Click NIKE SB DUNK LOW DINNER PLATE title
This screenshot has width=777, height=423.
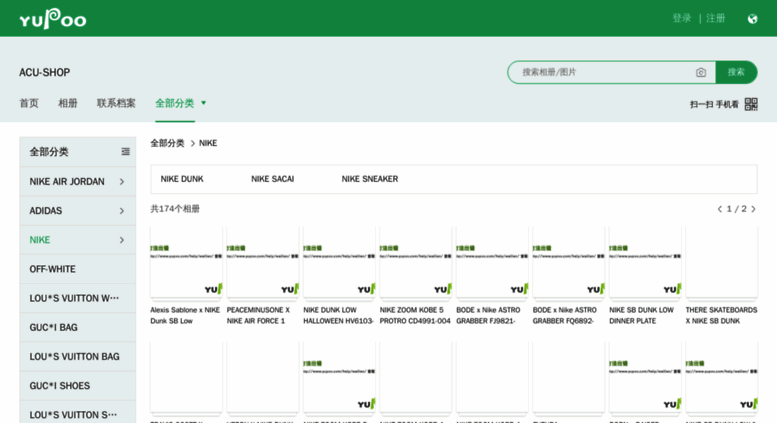coord(641,316)
